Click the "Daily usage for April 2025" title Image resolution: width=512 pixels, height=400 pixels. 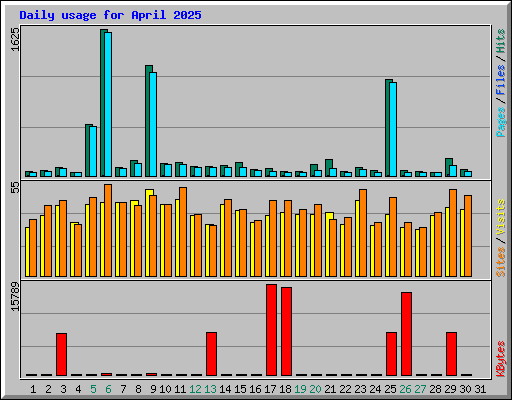110,15
